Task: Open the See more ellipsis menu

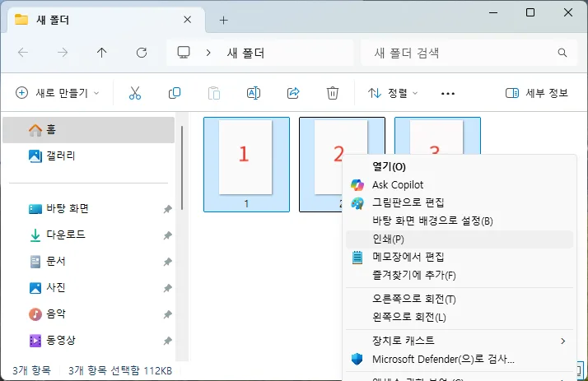Action: click(x=448, y=93)
